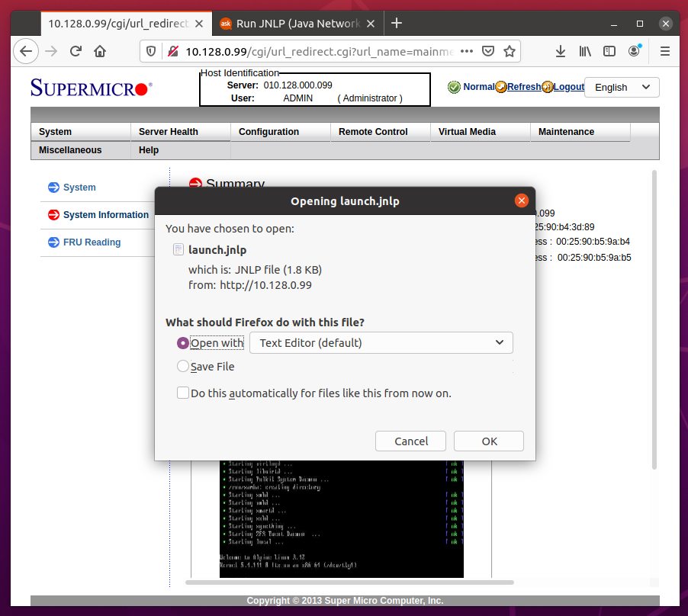
Task: Click the forward navigation arrow
Action: [x=51, y=51]
